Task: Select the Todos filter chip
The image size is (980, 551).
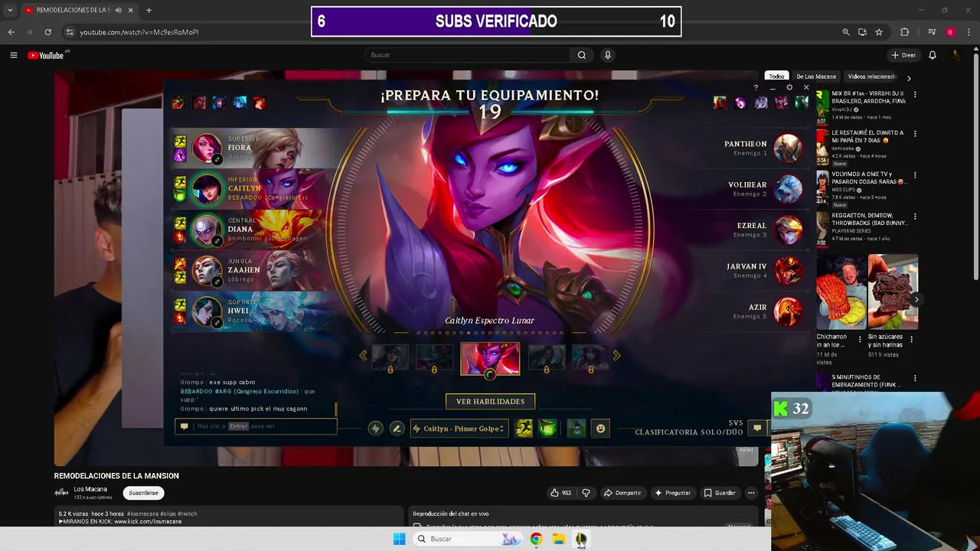Action: [x=776, y=77]
